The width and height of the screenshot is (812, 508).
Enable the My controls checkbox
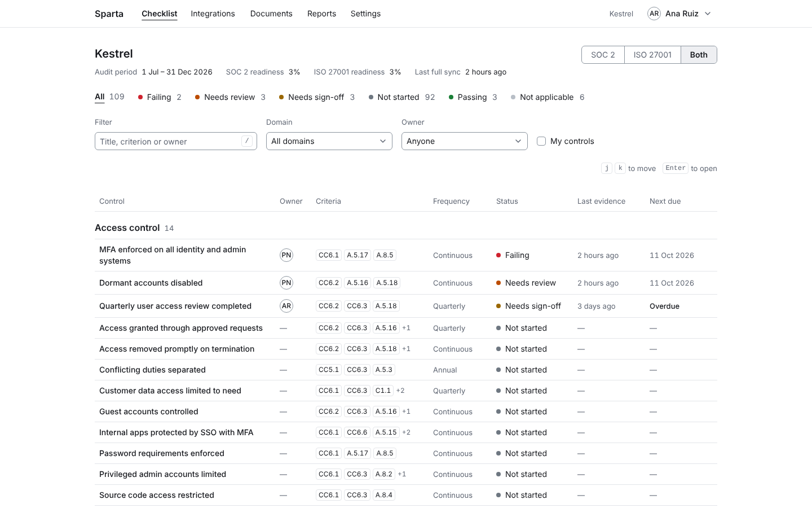coord(541,141)
